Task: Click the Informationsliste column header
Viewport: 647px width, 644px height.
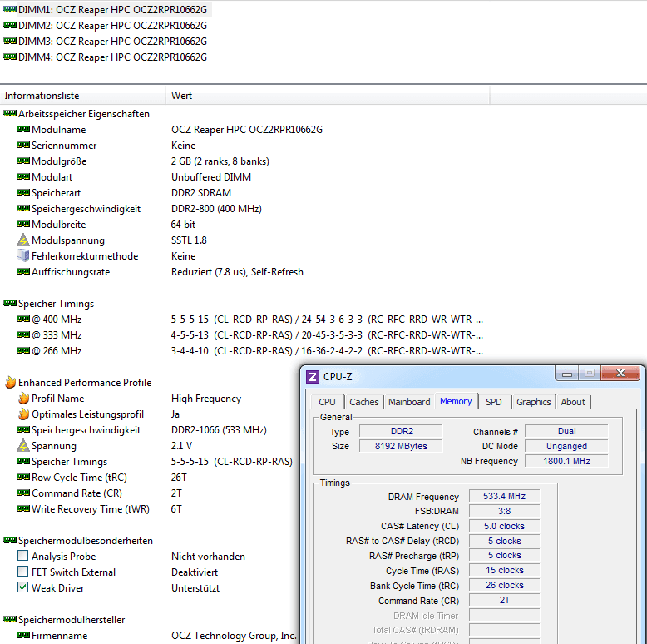Action: [x=82, y=96]
